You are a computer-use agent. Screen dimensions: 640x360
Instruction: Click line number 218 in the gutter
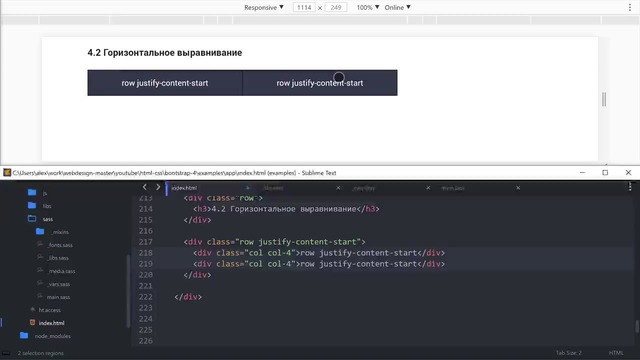(x=146, y=253)
